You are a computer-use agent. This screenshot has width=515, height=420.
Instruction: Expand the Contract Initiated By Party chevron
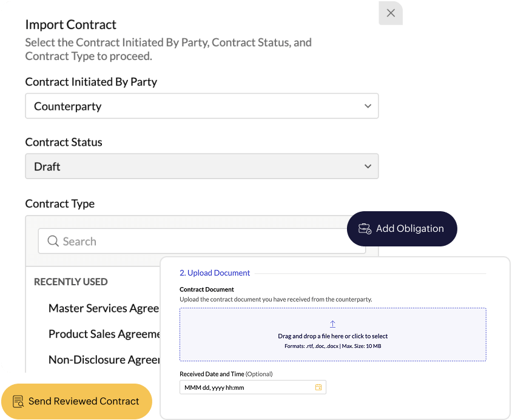(368, 106)
